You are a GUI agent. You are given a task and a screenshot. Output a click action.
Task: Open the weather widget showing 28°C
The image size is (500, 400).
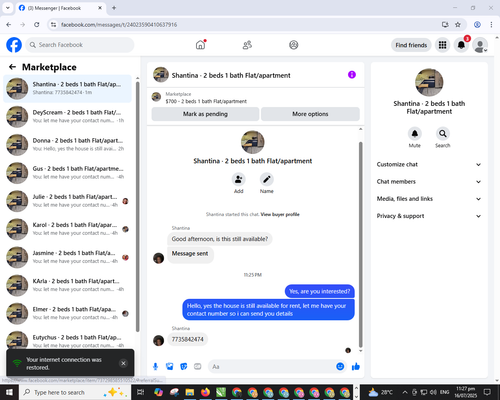point(380,392)
